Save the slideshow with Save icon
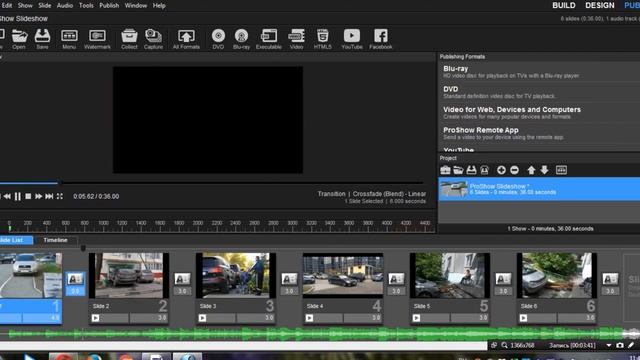The height and width of the screenshot is (360, 640). (42, 39)
